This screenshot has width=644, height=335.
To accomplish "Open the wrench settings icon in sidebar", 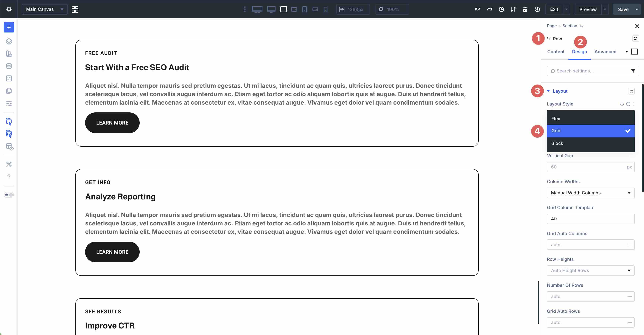I will pos(9,164).
